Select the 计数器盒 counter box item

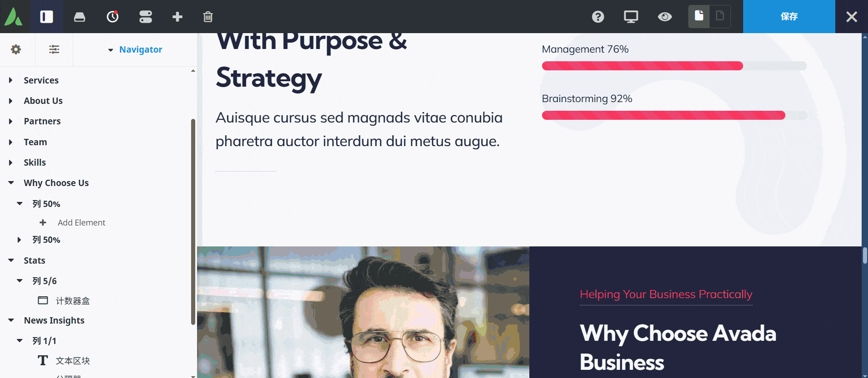73,301
